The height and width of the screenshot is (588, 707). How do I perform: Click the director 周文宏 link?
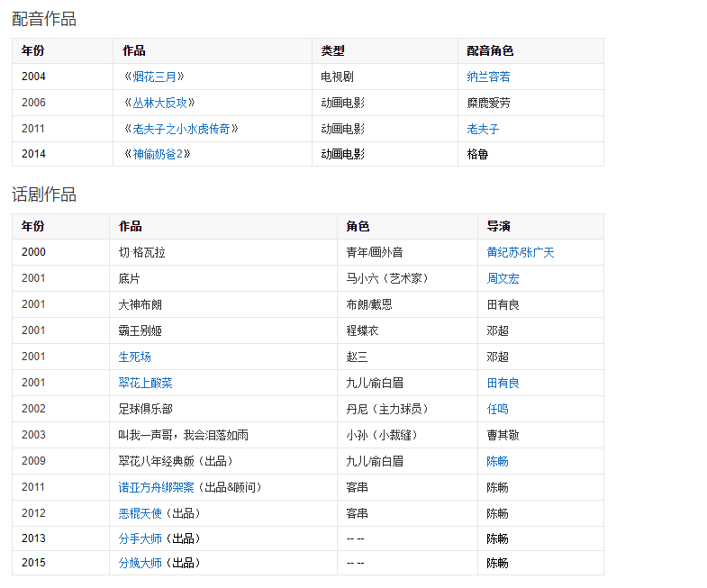coord(503,278)
